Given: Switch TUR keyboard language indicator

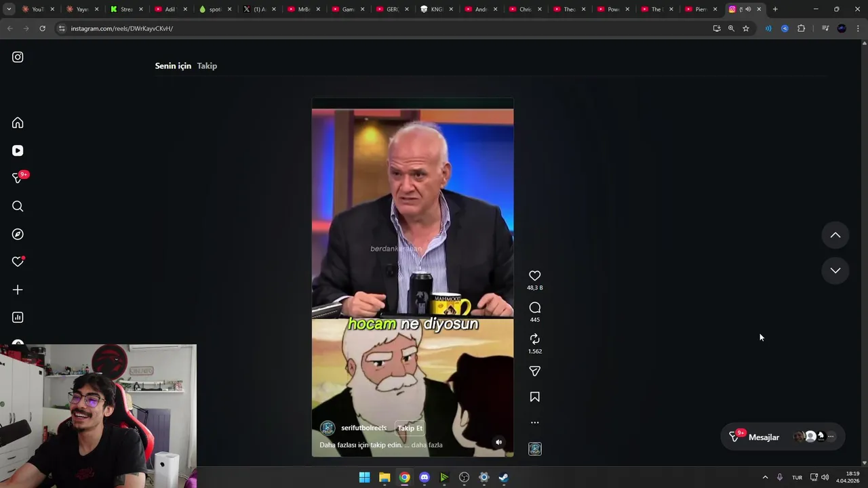Looking at the screenshot, I should (797, 477).
